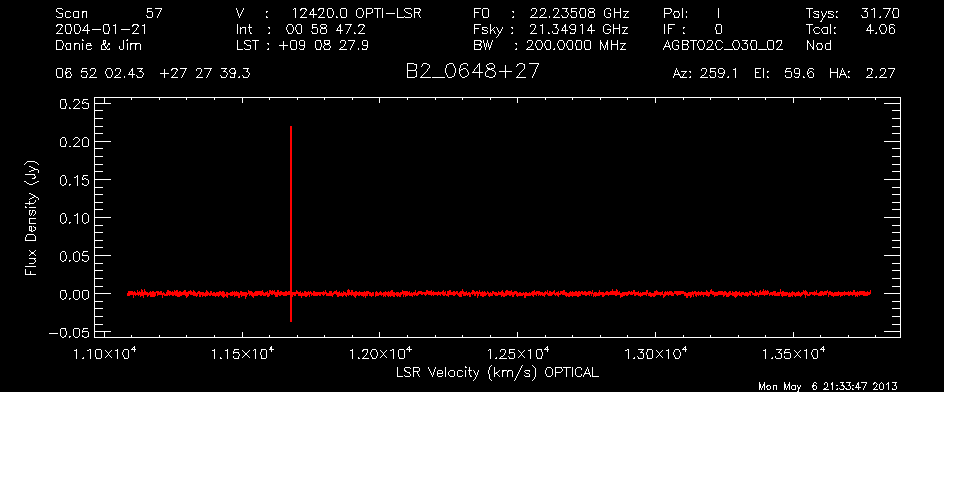Click the y-axis tick label 0.00

coord(74,294)
